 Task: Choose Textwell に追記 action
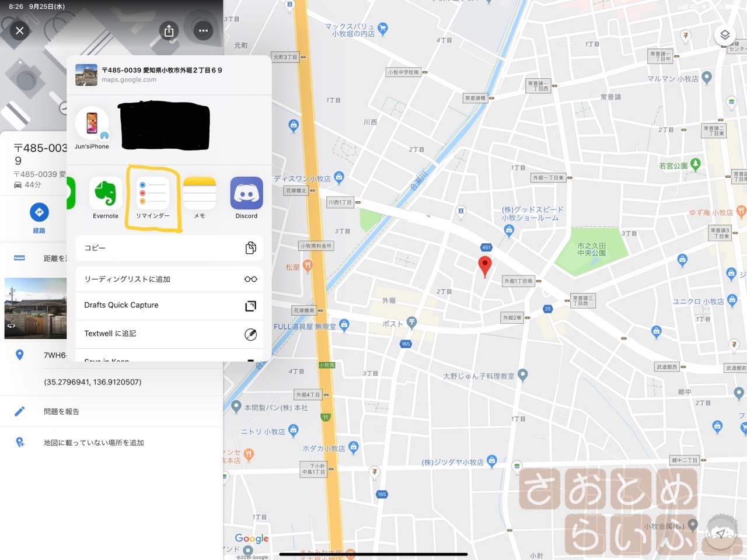point(169,334)
